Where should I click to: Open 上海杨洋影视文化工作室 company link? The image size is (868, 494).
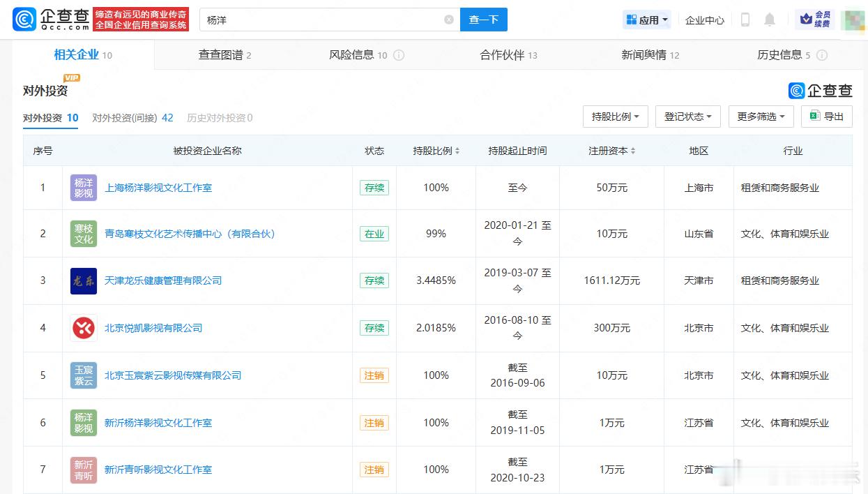158,188
